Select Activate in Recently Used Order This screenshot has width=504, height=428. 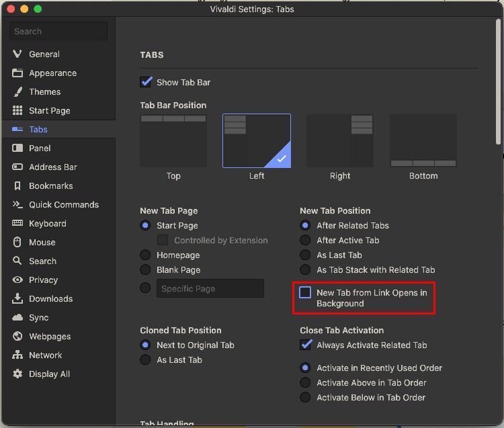305,368
